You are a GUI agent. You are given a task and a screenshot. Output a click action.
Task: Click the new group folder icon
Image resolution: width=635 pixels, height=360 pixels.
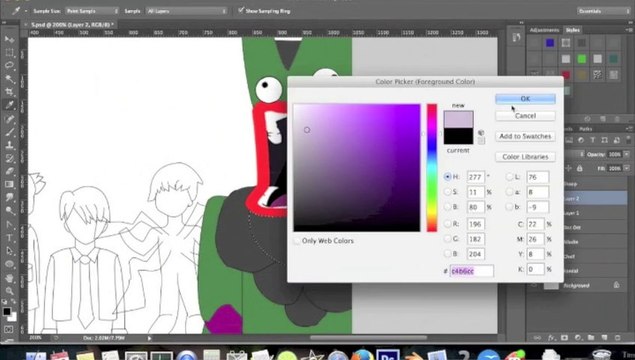click(x=591, y=337)
